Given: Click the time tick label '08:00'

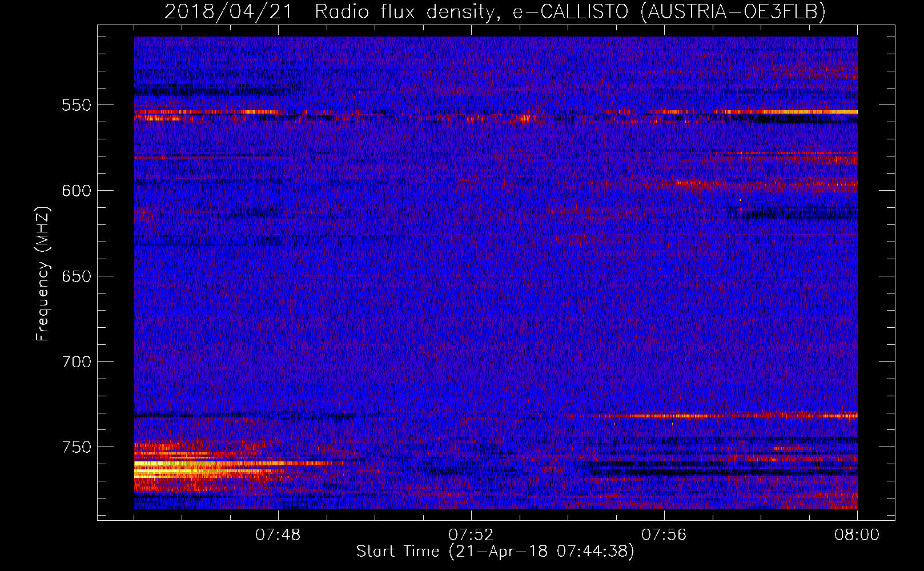Looking at the screenshot, I should [857, 535].
